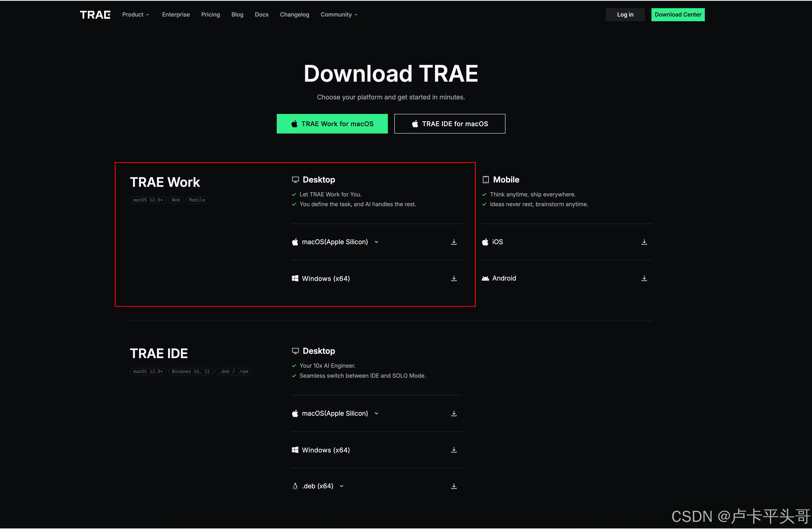Go to the Pricing page

click(211, 15)
